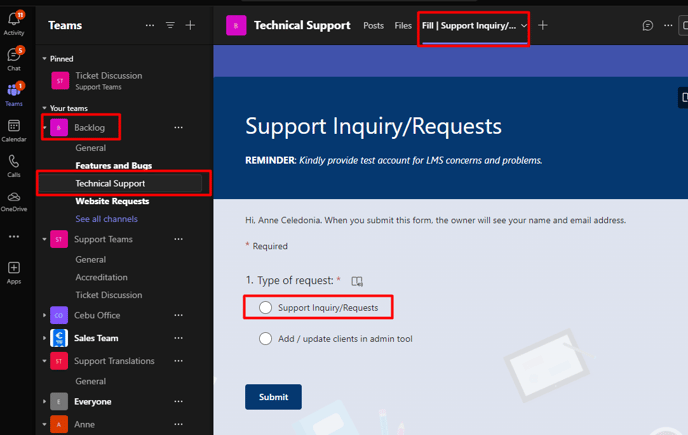This screenshot has width=688, height=435.
Task: Click the plus to join or create team
Action: pos(190,25)
